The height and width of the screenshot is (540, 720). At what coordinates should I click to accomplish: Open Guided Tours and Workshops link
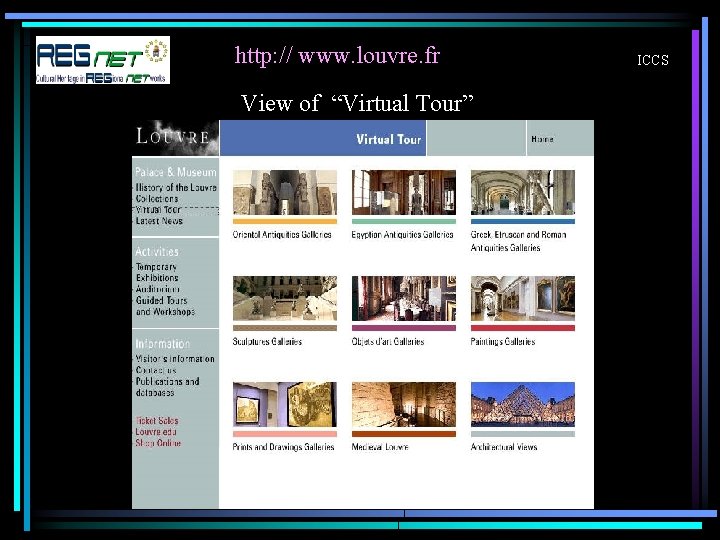[165, 306]
